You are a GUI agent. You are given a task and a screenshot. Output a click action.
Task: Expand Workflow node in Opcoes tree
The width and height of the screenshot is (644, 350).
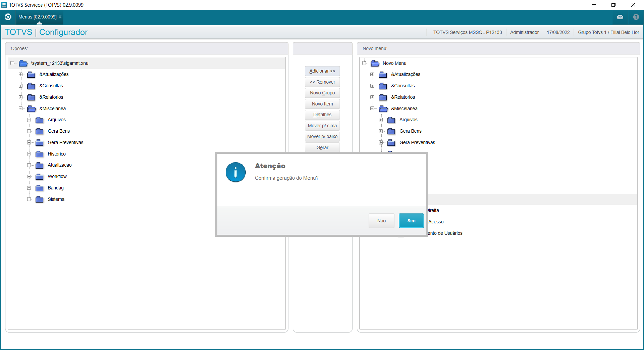[x=29, y=176]
